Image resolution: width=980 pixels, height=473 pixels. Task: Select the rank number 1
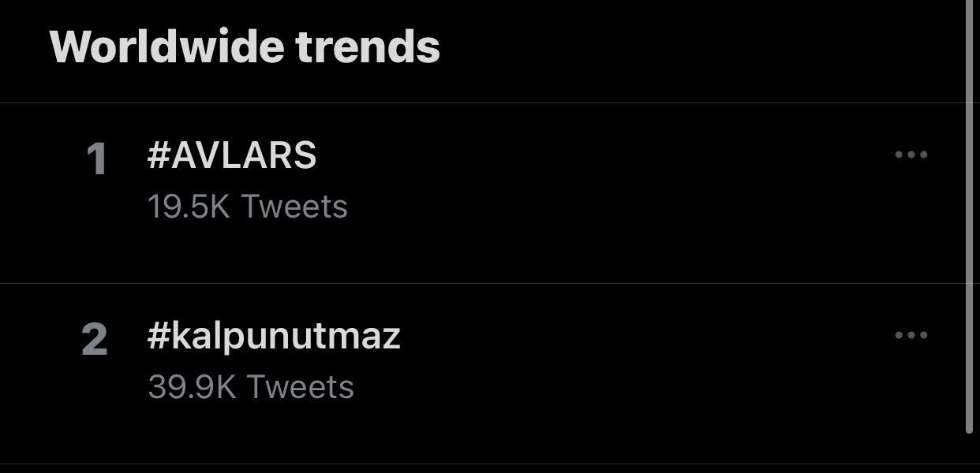click(96, 159)
